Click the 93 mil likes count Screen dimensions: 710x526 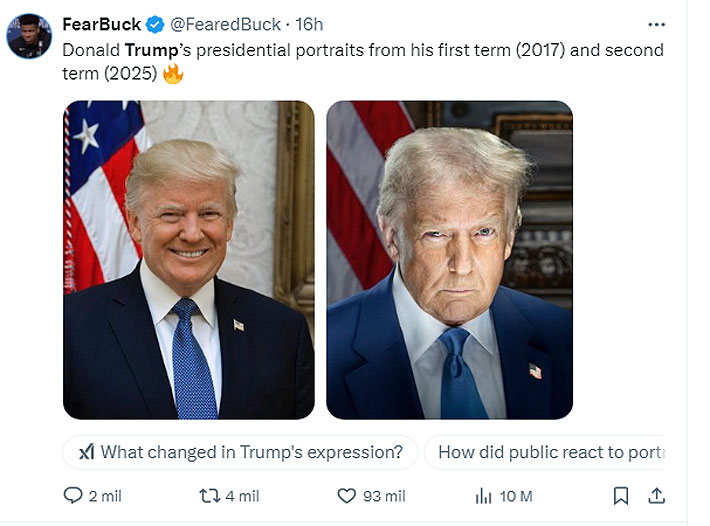[x=385, y=496]
